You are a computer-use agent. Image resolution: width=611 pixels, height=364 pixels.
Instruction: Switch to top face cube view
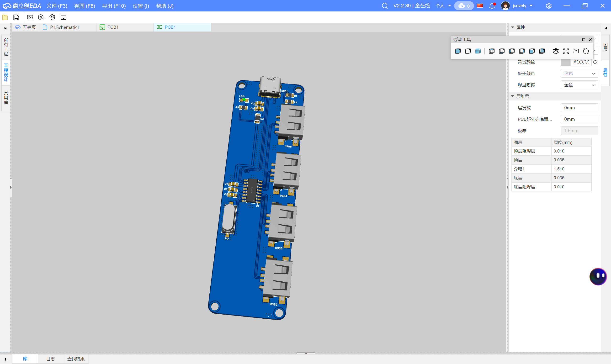click(x=492, y=51)
